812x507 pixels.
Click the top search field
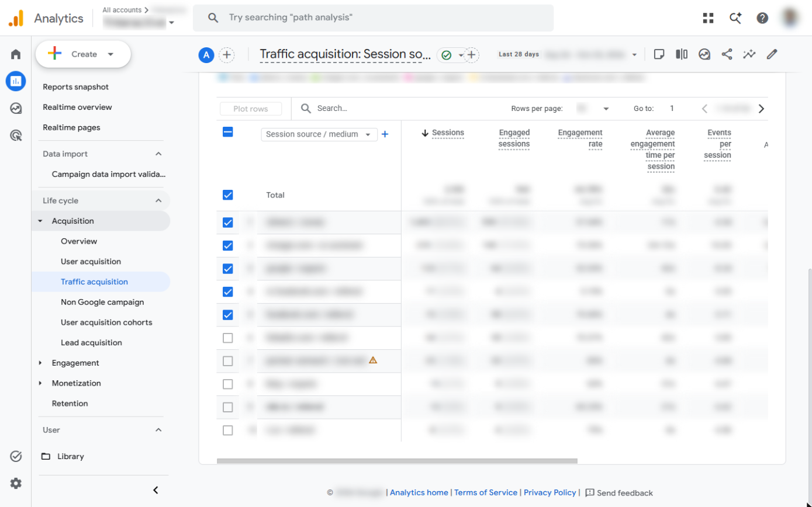(x=373, y=18)
